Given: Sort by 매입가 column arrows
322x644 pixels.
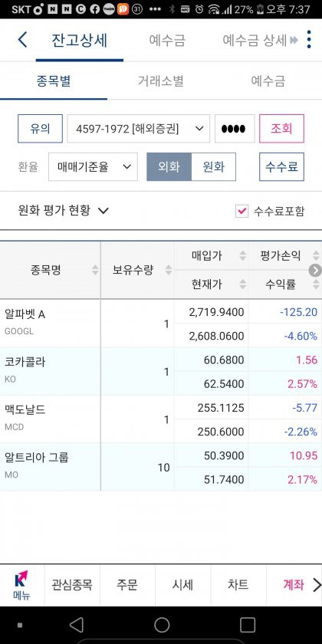Looking at the screenshot, I should tap(243, 256).
